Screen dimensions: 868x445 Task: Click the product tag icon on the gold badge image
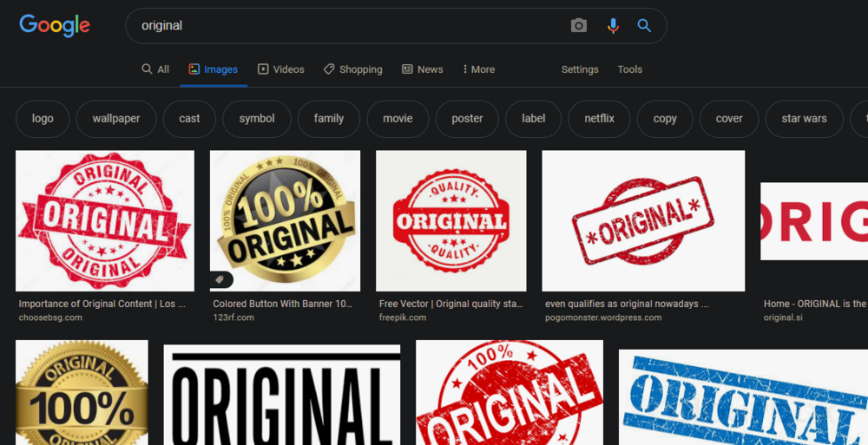(x=220, y=280)
